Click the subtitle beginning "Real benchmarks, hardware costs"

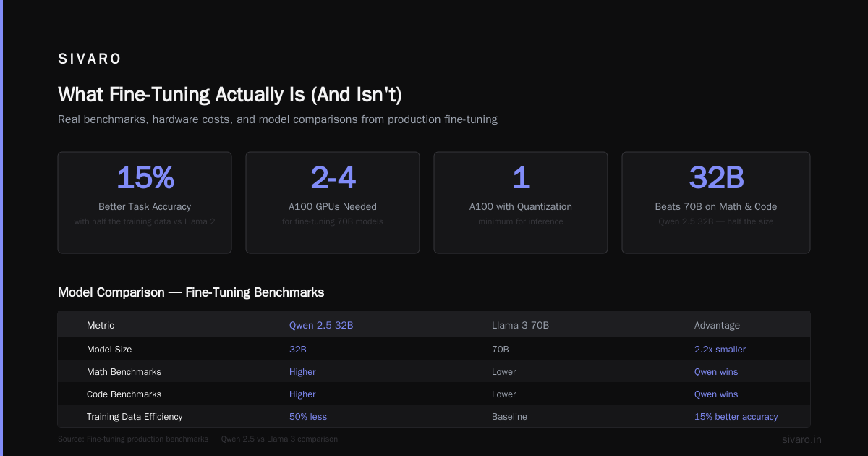[278, 119]
